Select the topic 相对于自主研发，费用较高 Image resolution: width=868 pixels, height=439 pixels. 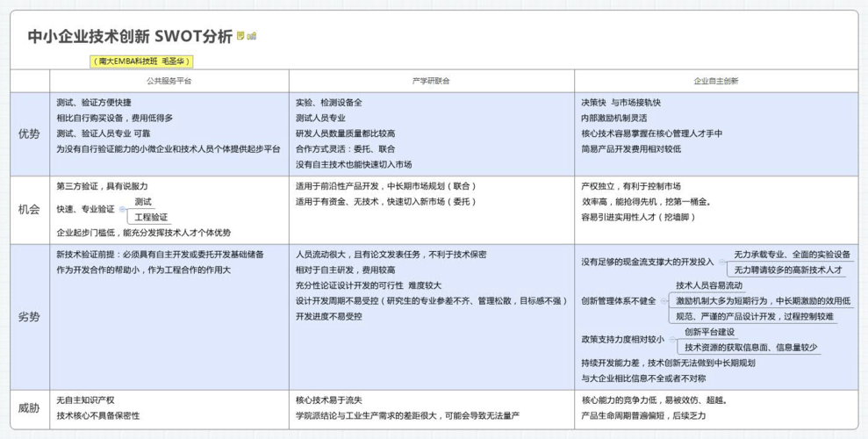[x=346, y=270]
